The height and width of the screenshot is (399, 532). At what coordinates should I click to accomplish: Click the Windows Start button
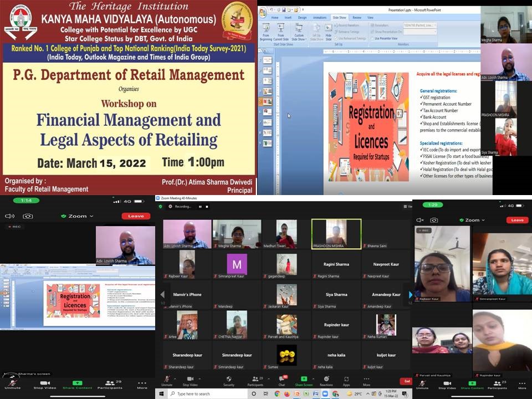(161, 393)
